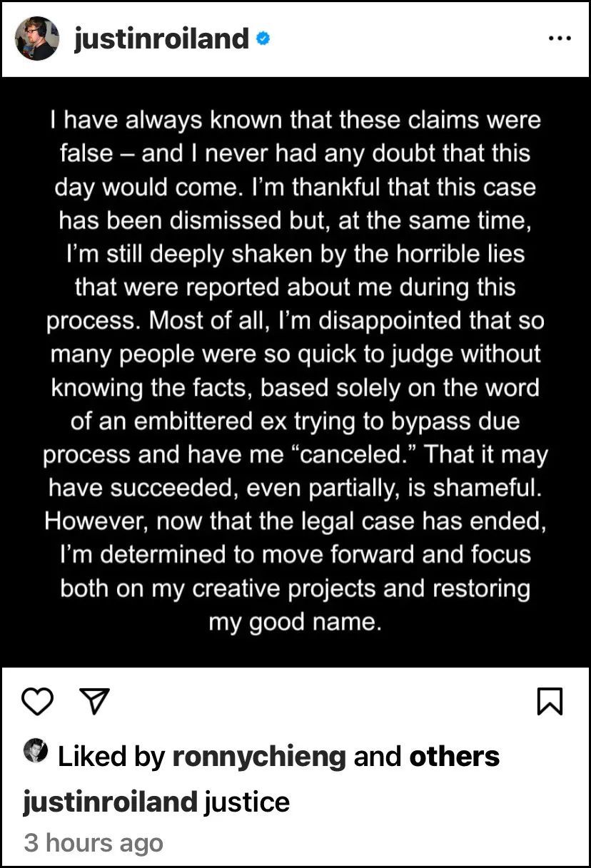Click the Liked by text
Viewport: 591px width, 868px height.
111,756
